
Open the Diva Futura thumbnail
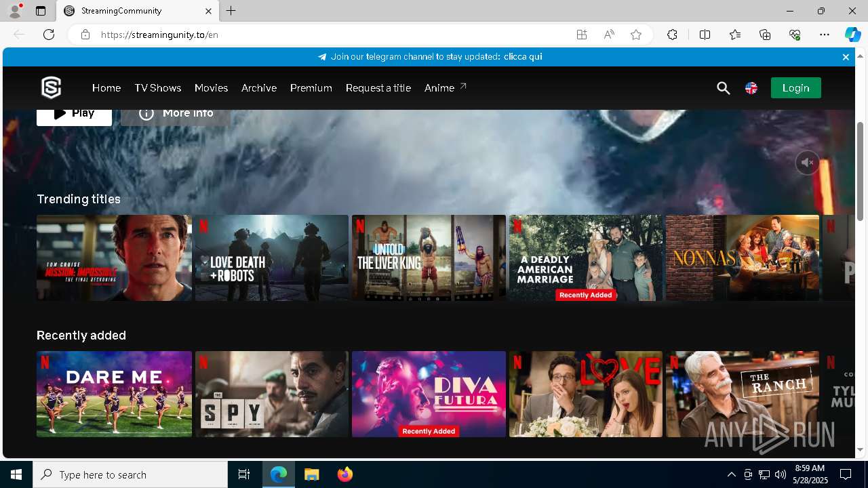[x=429, y=394]
